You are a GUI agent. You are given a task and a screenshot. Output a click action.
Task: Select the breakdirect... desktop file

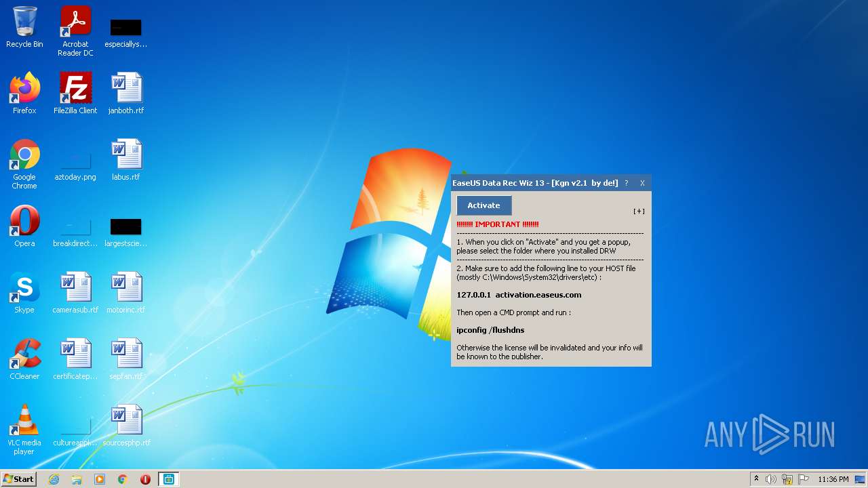pyautogui.click(x=75, y=232)
